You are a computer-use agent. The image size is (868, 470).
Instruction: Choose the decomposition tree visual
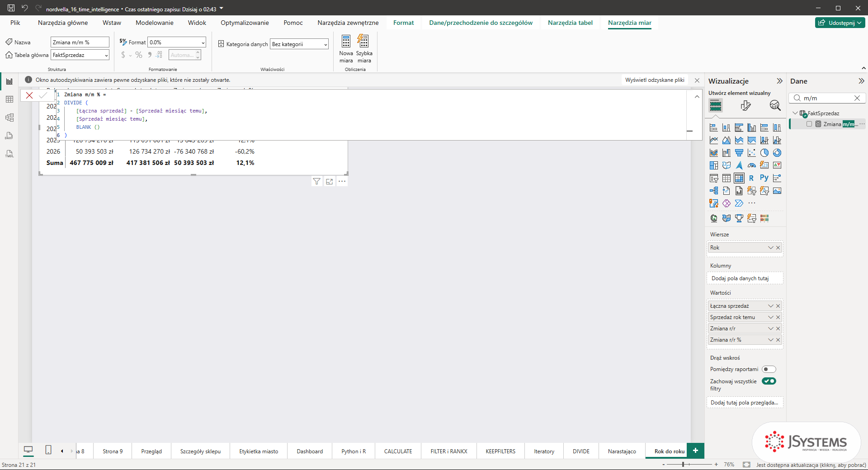714,191
